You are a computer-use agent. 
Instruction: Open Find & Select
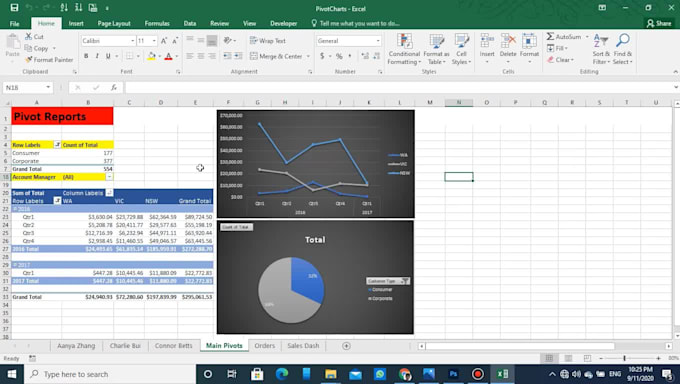tap(623, 49)
